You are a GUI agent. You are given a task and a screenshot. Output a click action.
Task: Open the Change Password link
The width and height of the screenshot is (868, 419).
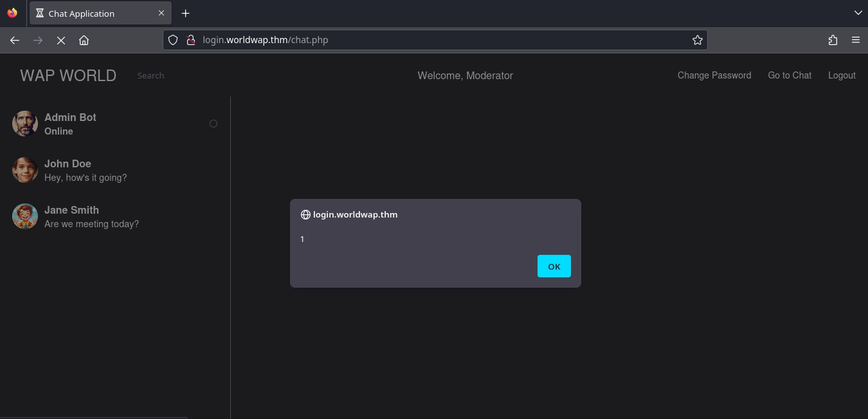pos(714,75)
